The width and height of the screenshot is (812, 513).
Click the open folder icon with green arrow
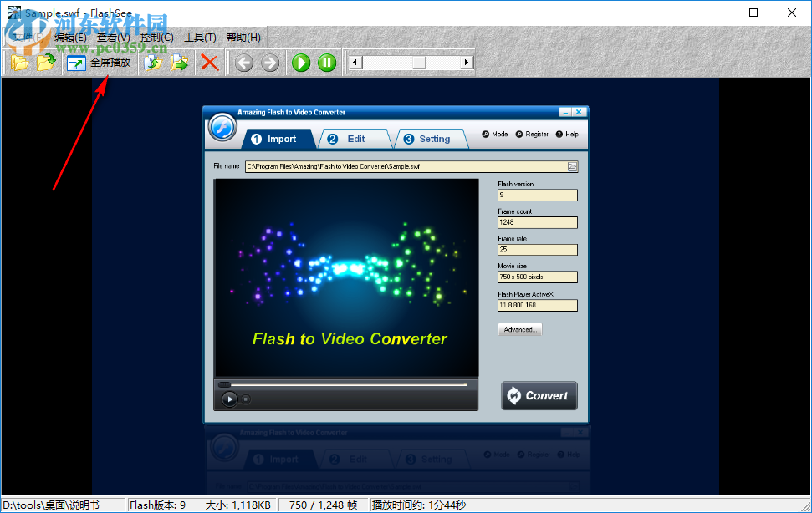click(x=47, y=62)
